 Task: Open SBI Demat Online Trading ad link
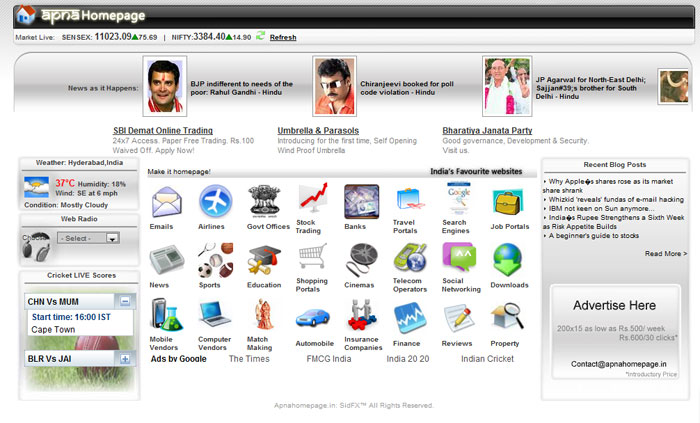coord(163,130)
